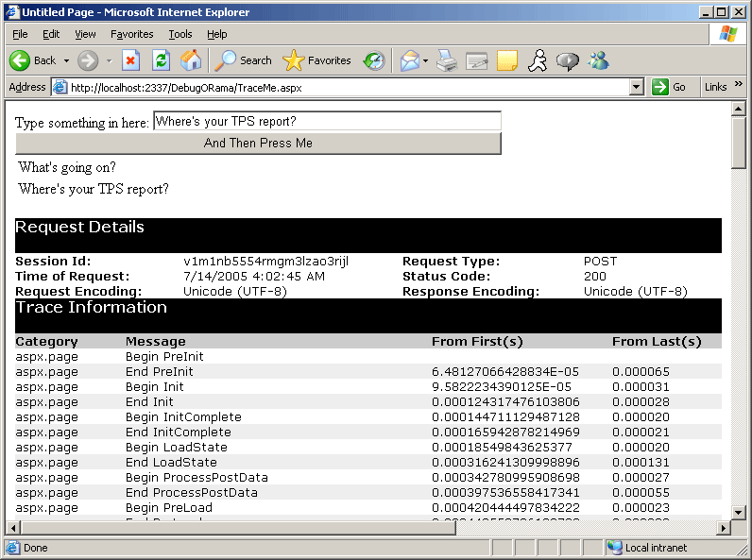
Task: Click the Go button beside address bar
Action: click(669, 87)
